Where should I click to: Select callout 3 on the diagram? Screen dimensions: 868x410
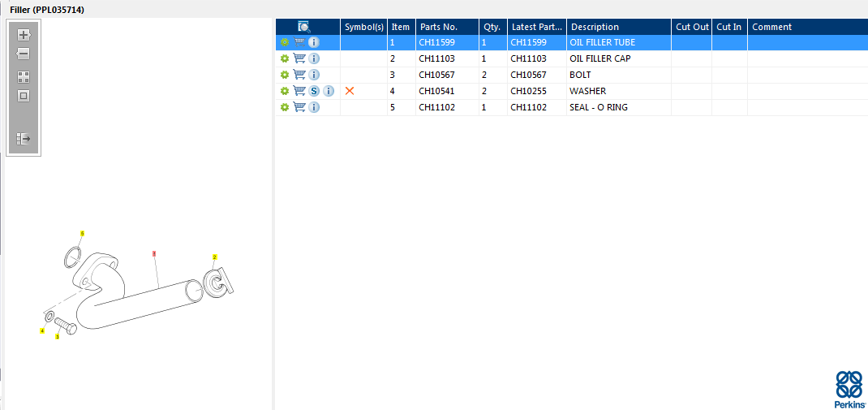(x=57, y=336)
